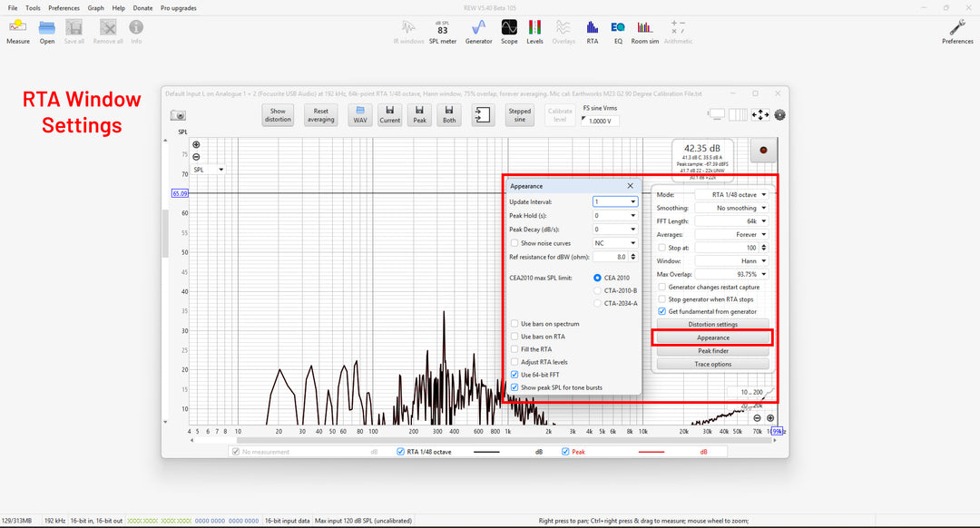This screenshot has width=980, height=528.
Task: Open the Update Interval dropdown
Action: pos(614,202)
